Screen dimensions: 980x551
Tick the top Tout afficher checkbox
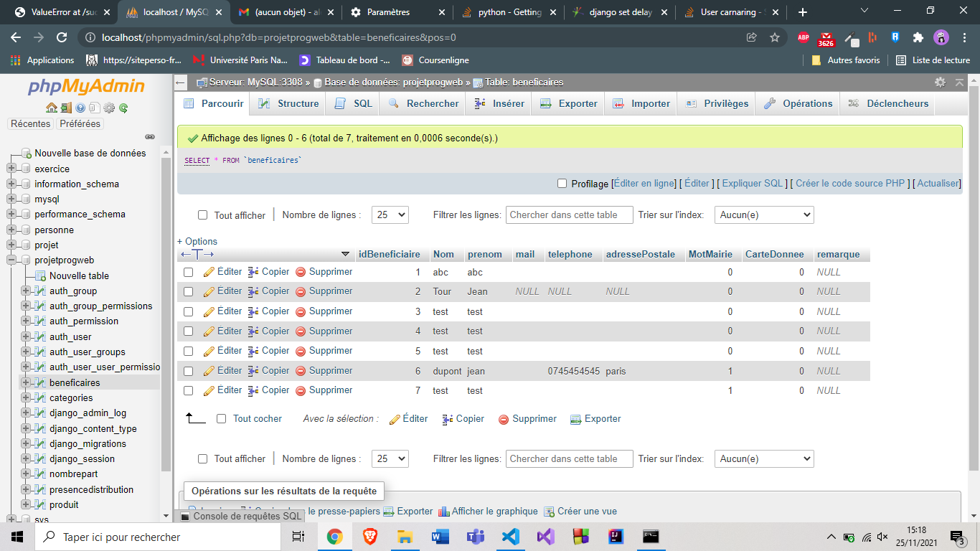[x=203, y=215]
